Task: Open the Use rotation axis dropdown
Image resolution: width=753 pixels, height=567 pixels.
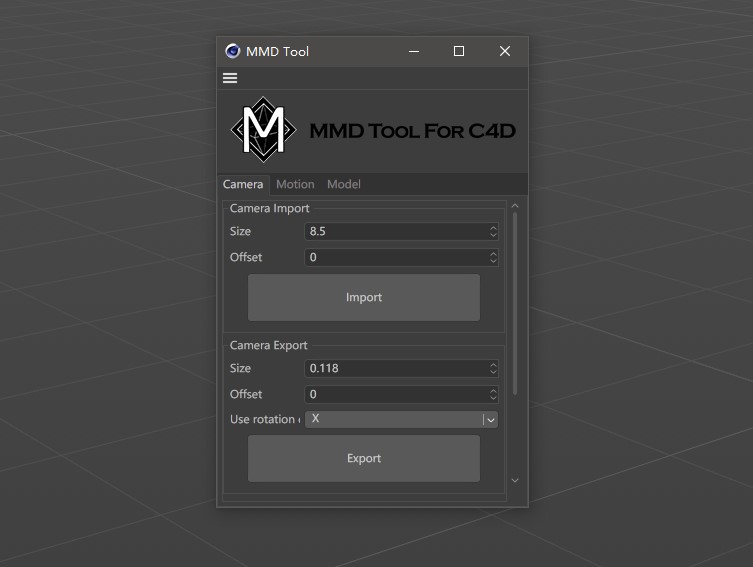Action: pyautogui.click(x=401, y=419)
